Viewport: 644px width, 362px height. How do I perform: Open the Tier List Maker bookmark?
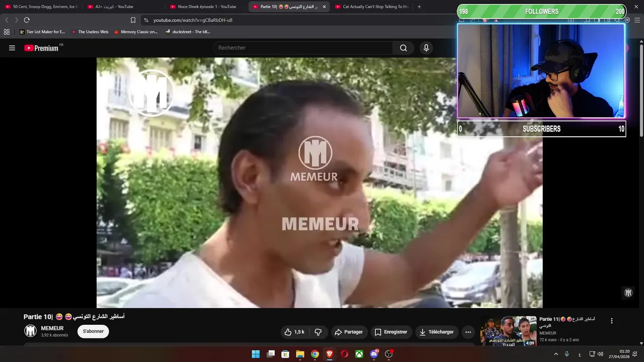tap(42, 32)
